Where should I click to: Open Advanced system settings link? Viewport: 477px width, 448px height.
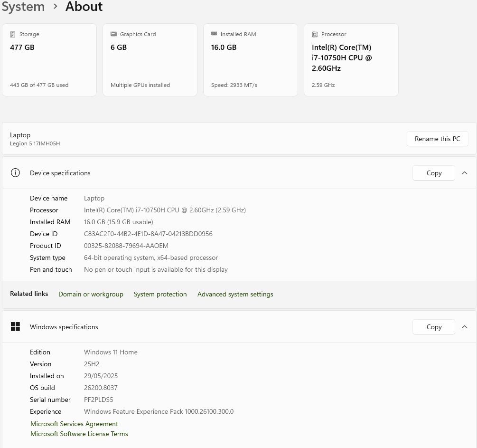tap(235, 294)
